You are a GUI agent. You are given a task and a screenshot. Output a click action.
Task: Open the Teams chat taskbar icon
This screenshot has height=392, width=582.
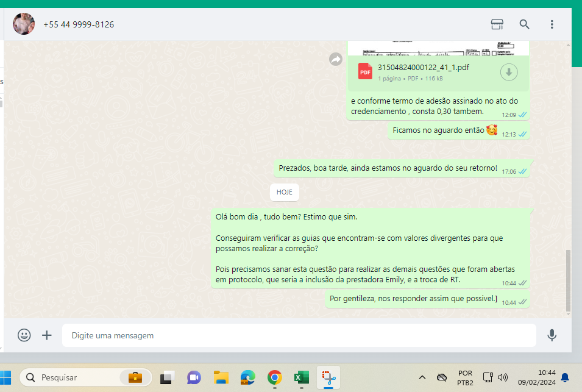point(194,377)
